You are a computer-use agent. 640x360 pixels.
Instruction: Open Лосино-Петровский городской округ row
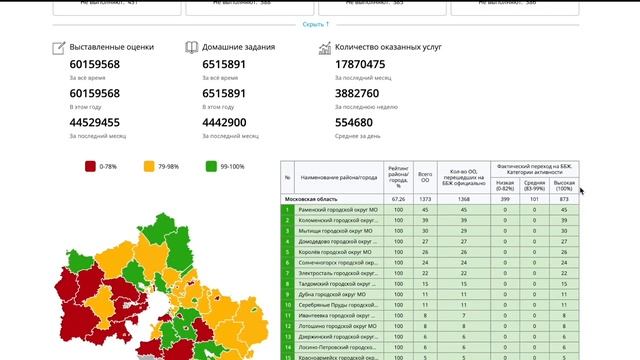point(430,348)
